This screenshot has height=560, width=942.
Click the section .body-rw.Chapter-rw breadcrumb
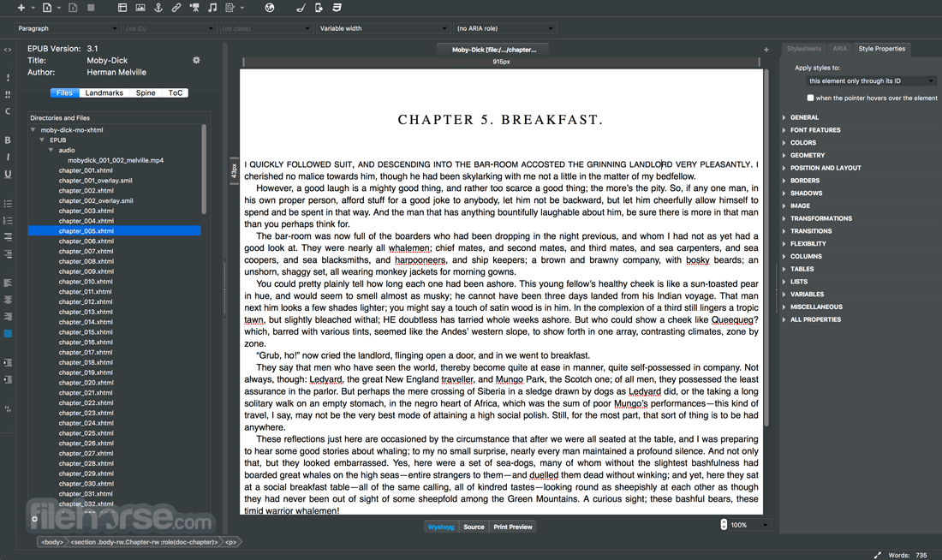pos(144,542)
